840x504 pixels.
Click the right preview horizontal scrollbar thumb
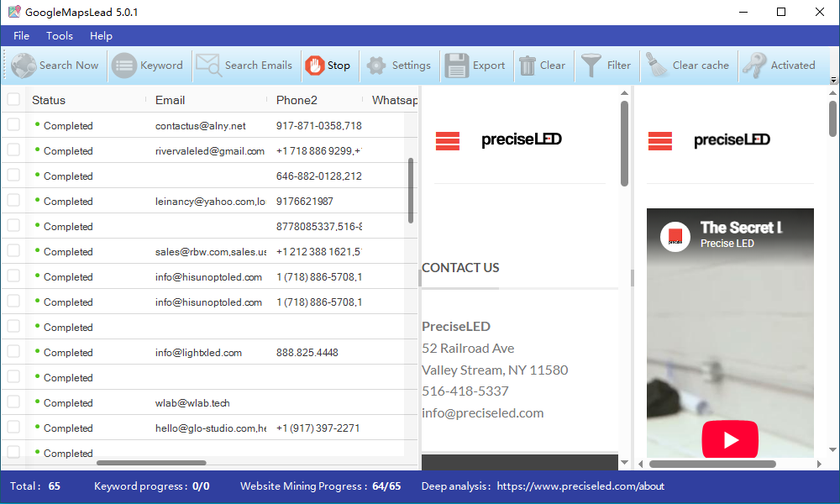click(x=712, y=464)
